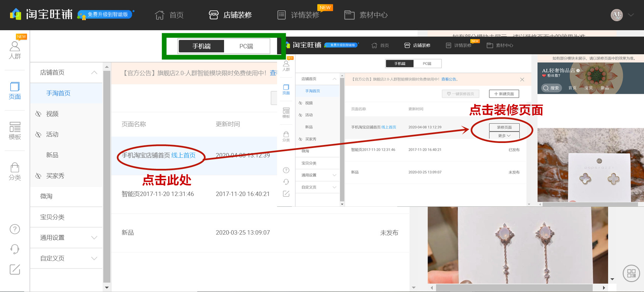
Task: Open the 人群 audience sidebar icon
Action: (x=15, y=50)
